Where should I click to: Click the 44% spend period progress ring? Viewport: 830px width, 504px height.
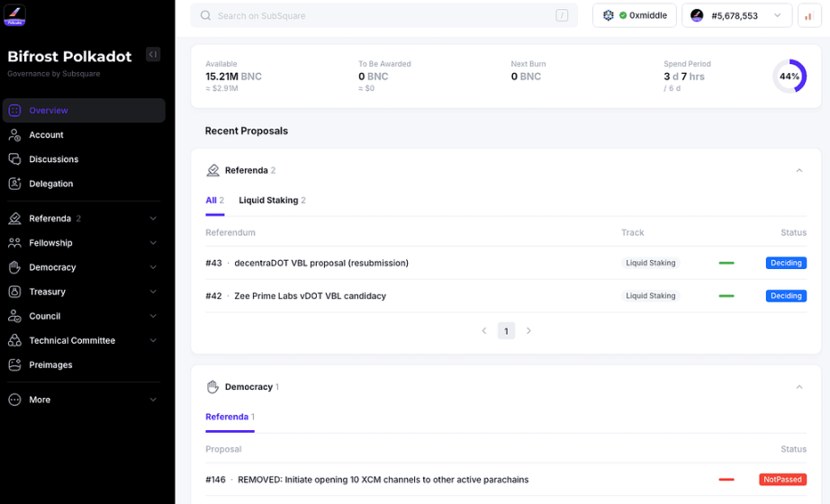click(x=789, y=76)
